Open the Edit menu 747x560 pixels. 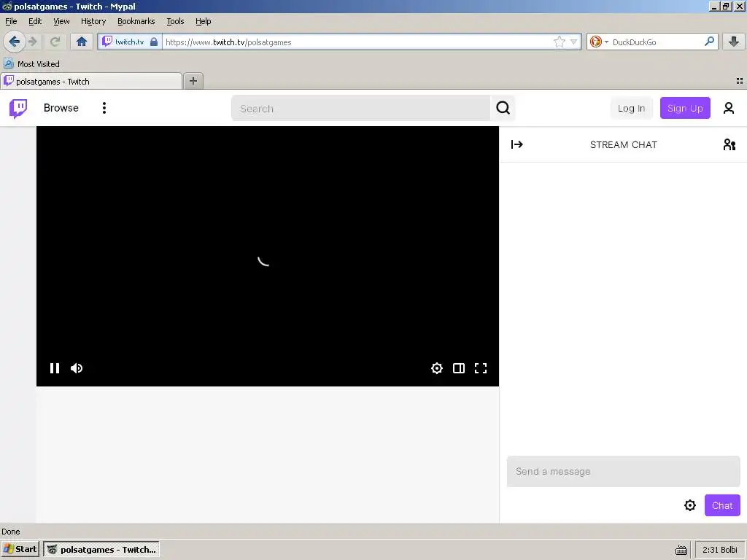(35, 21)
